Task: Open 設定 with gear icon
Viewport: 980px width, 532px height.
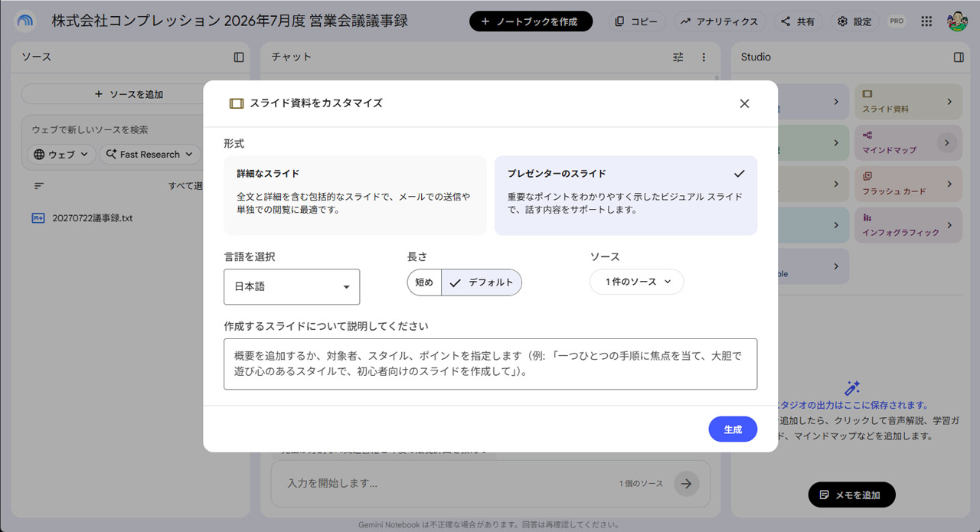Action: point(854,21)
